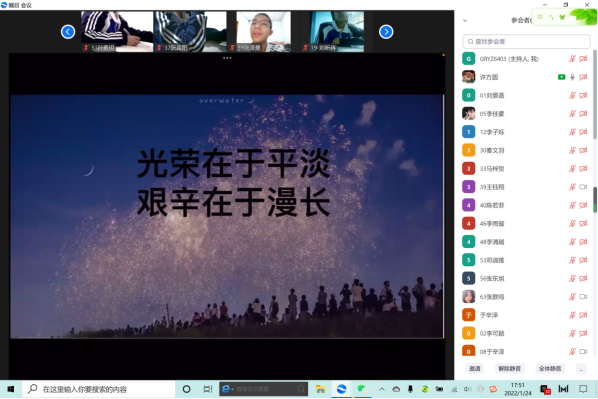Show next video thumbnails with right arrow
The height and width of the screenshot is (399, 598).
386,32
